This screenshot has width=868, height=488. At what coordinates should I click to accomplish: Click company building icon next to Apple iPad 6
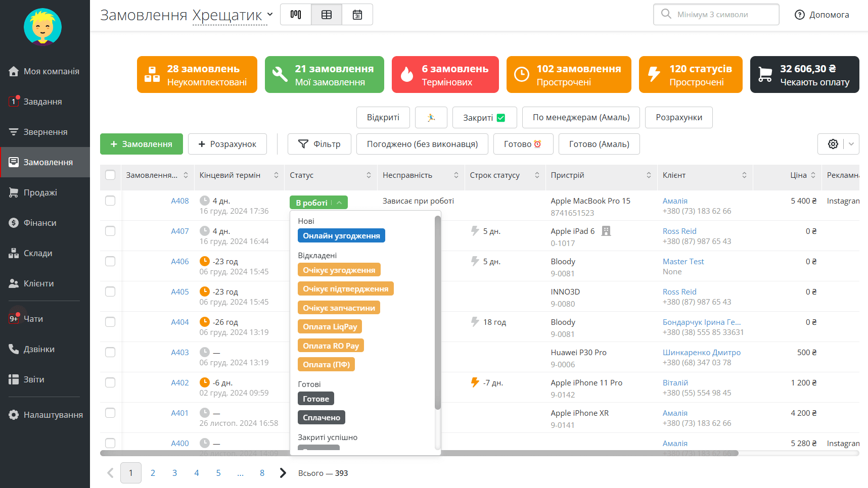(606, 231)
